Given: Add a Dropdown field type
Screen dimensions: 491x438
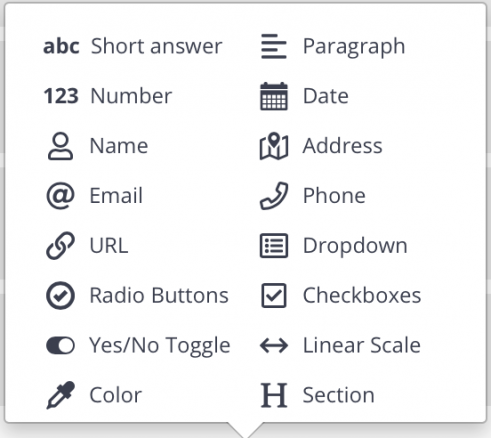Looking at the screenshot, I should pyautogui.click(x=334, y=246).
